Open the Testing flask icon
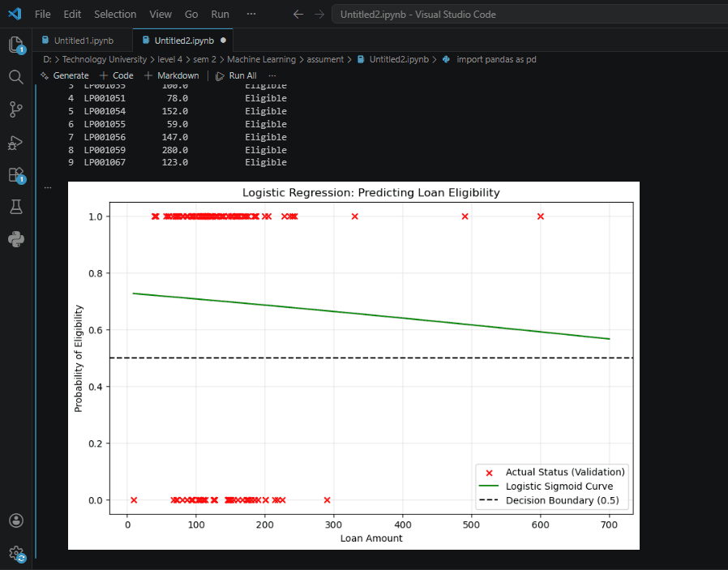This screenshot has height=570, width=728. (16, 207)
